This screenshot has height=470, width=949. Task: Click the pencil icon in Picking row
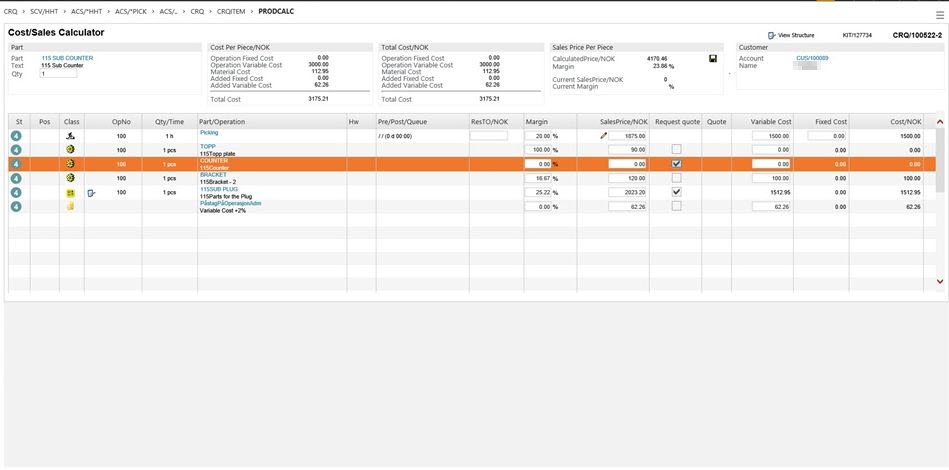pos(604,135)
